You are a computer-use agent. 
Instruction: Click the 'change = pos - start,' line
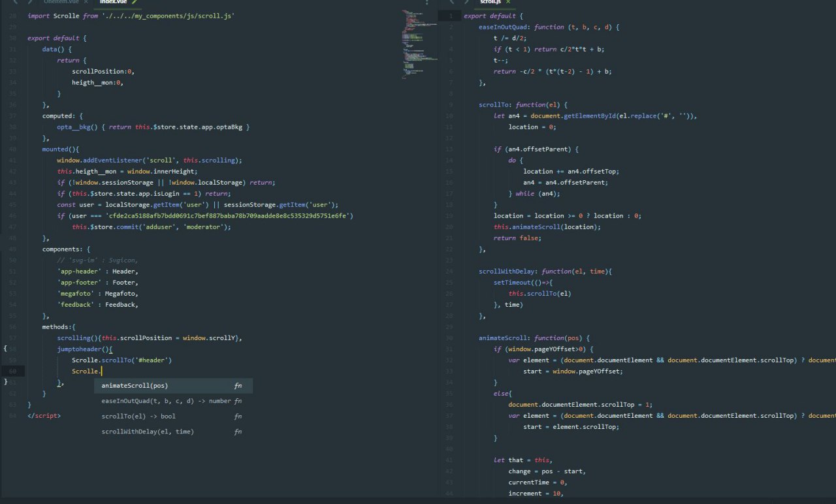[x=547, y=471]
